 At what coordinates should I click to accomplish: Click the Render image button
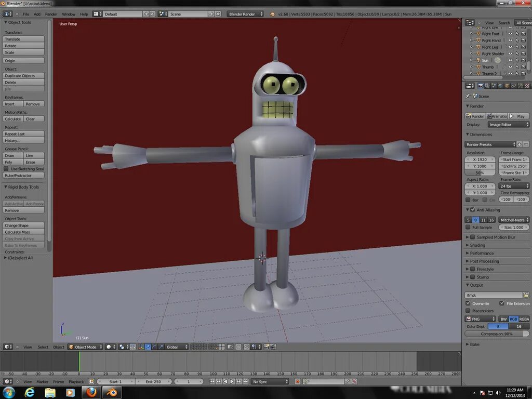475,116
